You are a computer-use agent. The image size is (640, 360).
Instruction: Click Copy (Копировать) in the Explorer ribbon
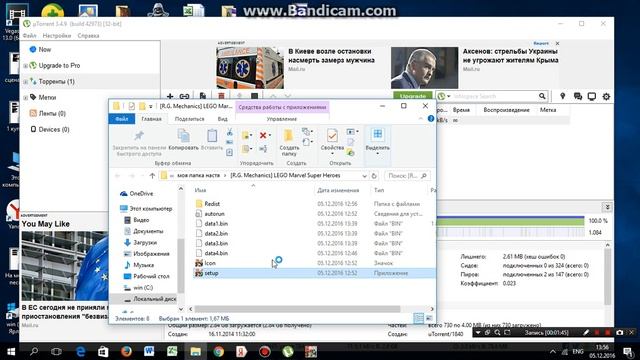point(183,139)
